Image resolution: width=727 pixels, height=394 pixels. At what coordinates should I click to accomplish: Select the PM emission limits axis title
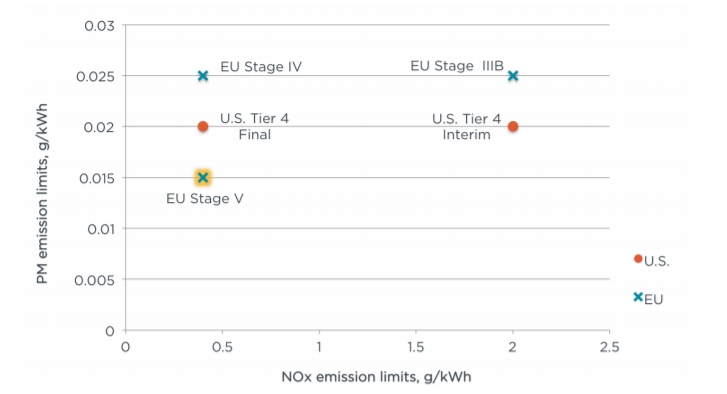42,194
